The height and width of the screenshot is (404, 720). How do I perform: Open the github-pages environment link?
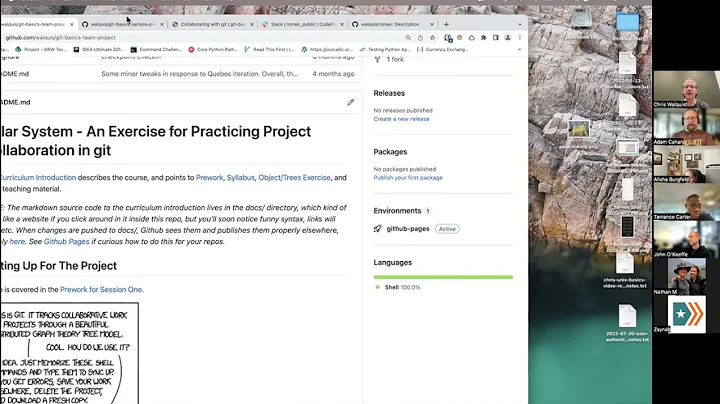click(x=408, y=229)
